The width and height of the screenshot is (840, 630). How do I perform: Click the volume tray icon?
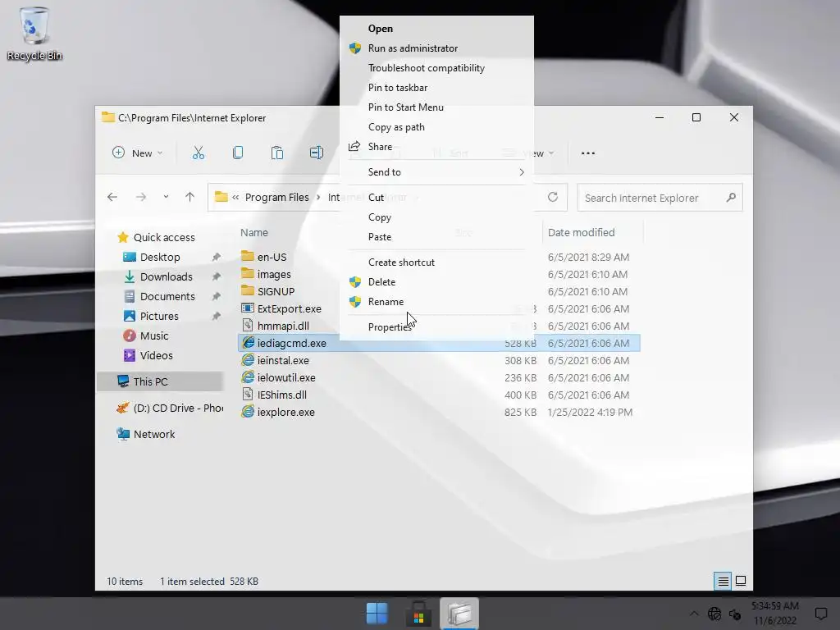[x=735, y=614]
